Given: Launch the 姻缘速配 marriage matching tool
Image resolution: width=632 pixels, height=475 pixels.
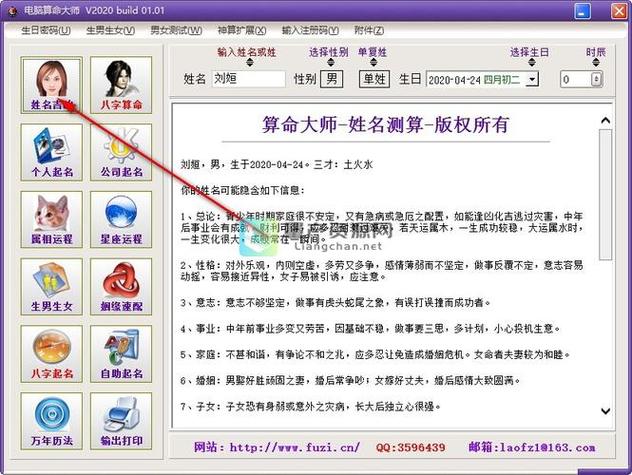Looking at the screenshot, I should pyautogui.click(x=122, y=288).
